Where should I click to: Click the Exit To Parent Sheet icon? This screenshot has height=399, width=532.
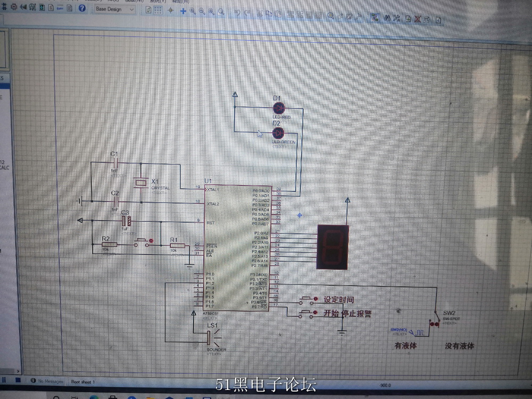point(427,19)
